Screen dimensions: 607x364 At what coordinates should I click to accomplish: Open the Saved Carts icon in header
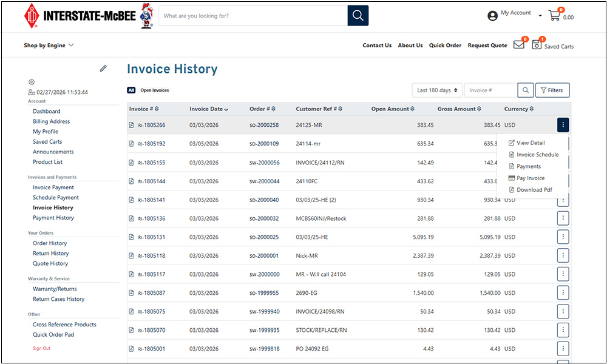click(x=537, y=45)
